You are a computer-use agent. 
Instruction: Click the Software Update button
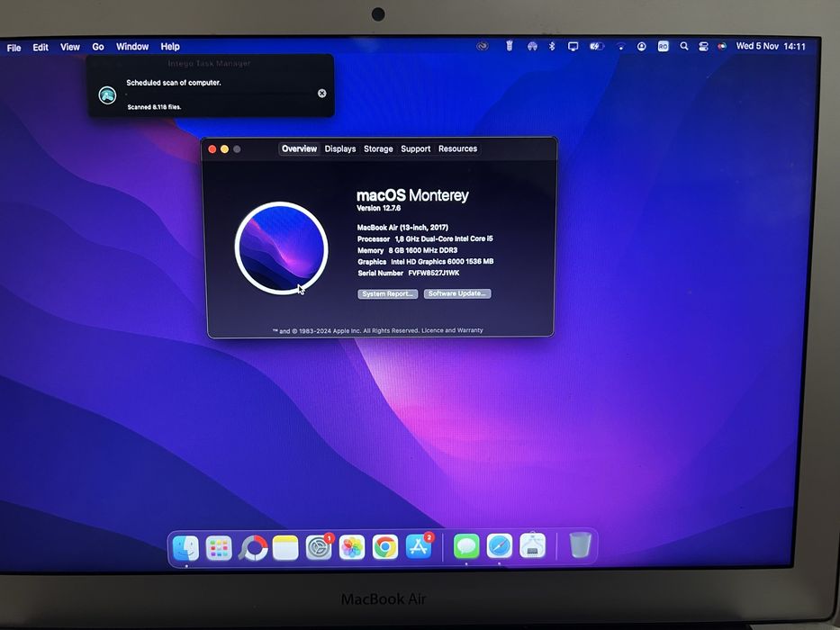point(457,293)
